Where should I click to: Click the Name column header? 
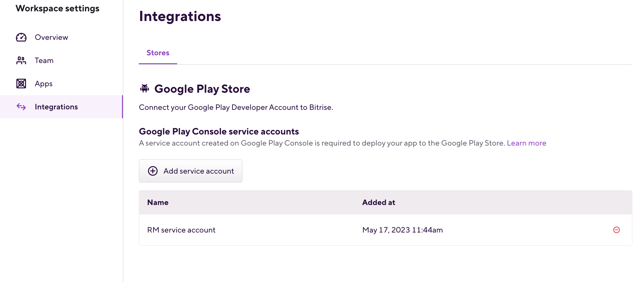tap(158, 202)
